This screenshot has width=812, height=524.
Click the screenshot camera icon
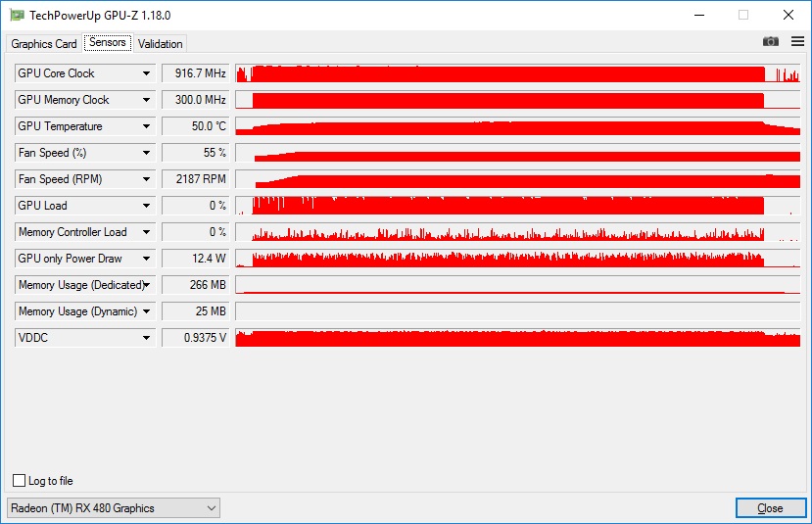771,41
